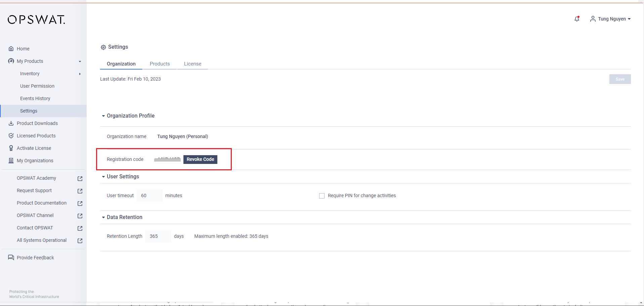Open OPSWAT Channel external link icon

(80, 216)
